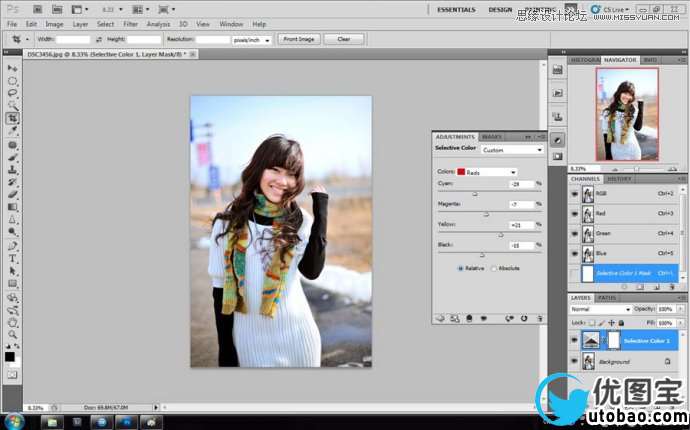Open the Layer menu
The image size is (690, 430).
[80, 24]
